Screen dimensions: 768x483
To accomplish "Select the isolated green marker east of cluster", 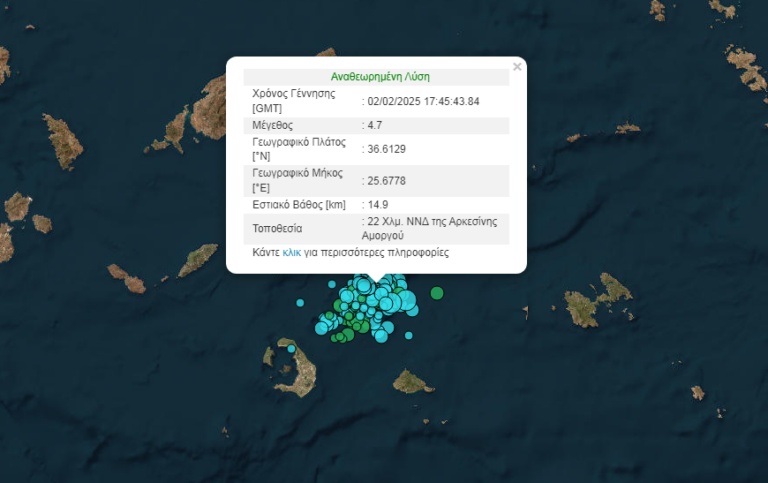I will [437, 293].
